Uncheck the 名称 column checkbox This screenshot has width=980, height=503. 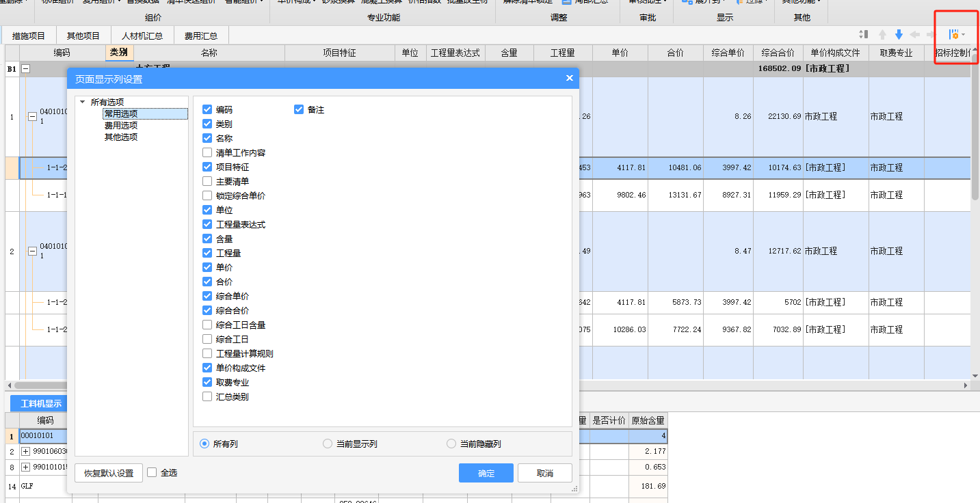coord(207,138)
